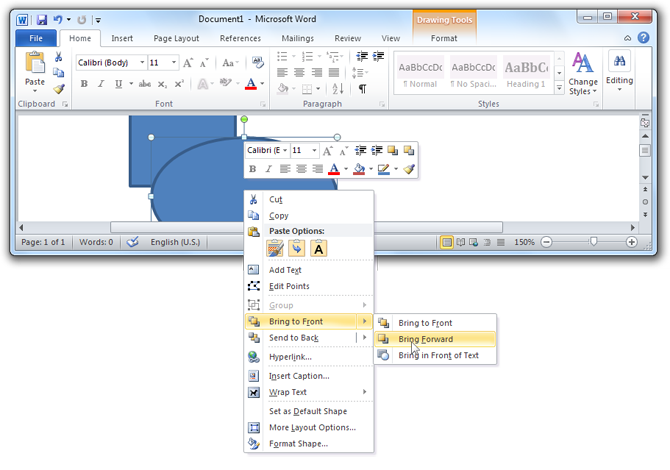Click Keep Source Formatting paste option icon
Screen dimensions: 670x470
275,248
